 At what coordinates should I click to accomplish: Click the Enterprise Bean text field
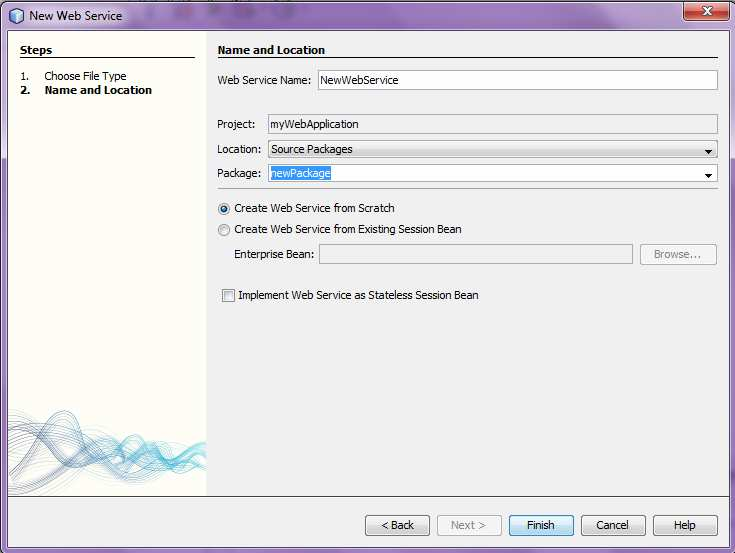(x=476, y=254)
